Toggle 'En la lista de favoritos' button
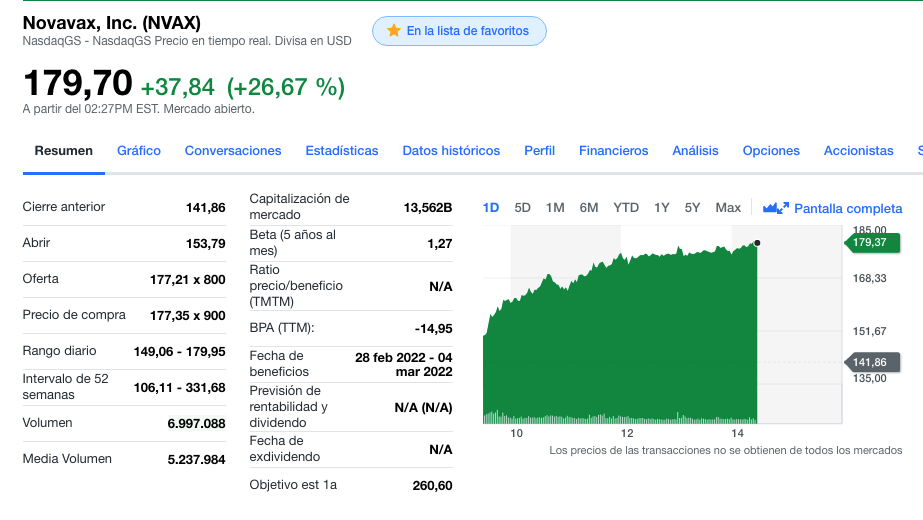The image size is (923, 520). point(459,31)
